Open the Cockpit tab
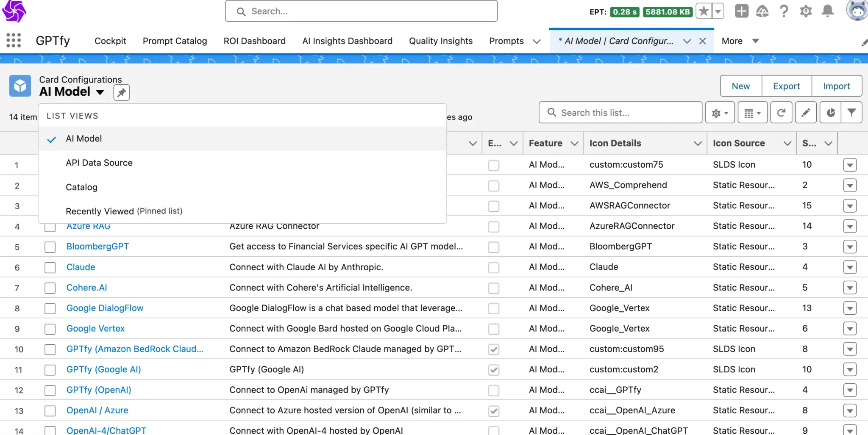The height and width of the screenshot is (435, 868). coord(110,41)
